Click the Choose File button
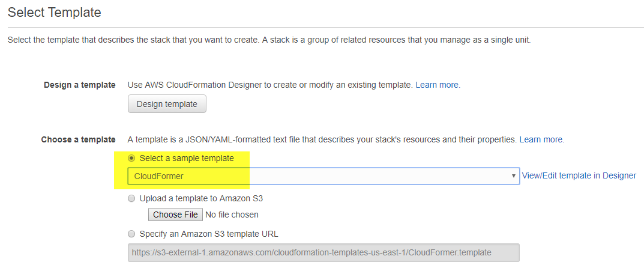 (x=175, y=215)
